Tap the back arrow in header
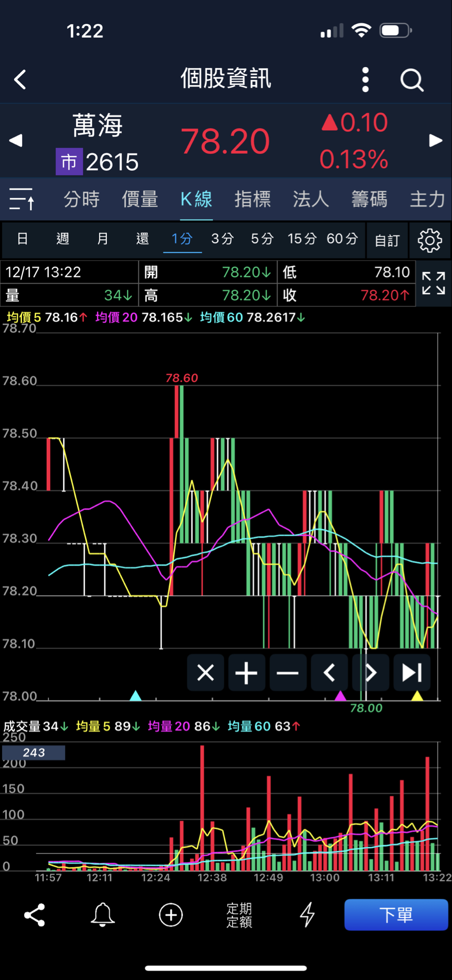452x980 pixels. (20, 79)
